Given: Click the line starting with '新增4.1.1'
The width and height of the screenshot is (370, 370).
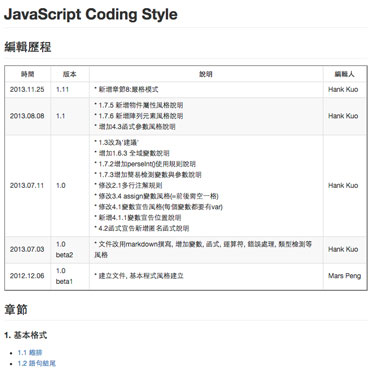Looking at the screenshot, I should click(138, 217).
